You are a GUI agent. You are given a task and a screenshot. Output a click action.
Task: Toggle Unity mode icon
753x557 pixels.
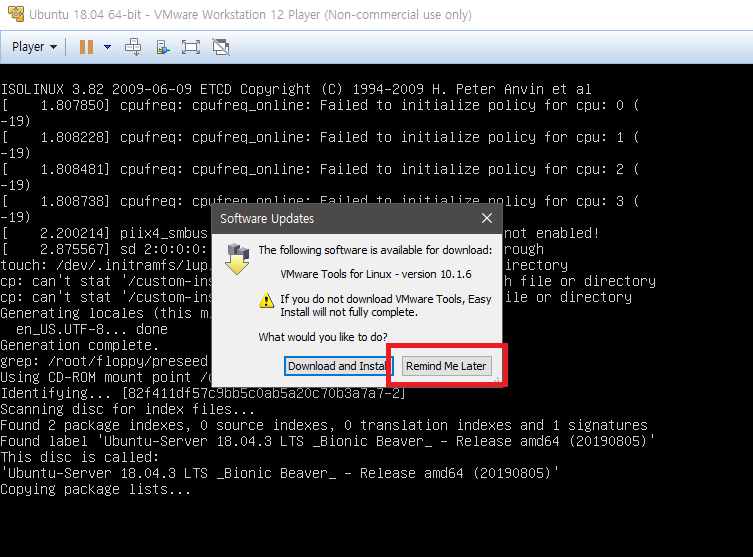tap(221, 47)
